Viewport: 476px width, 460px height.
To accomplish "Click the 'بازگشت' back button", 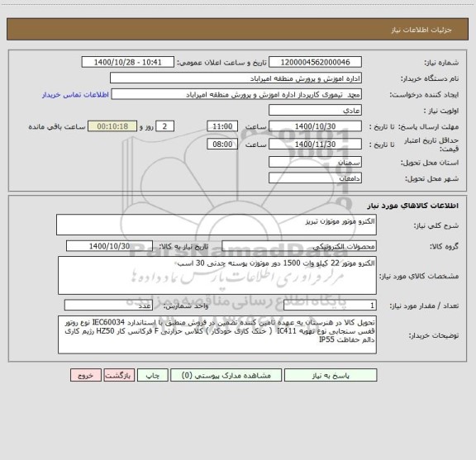I will pyautogui.click(x=119, y=375).
